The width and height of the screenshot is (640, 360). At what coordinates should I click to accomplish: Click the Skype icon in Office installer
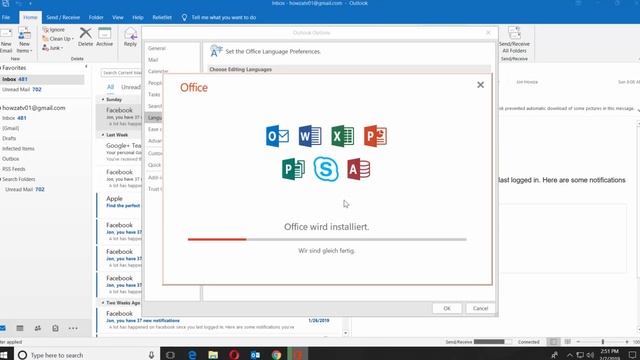pyautogui.click(x=326, y=169)
